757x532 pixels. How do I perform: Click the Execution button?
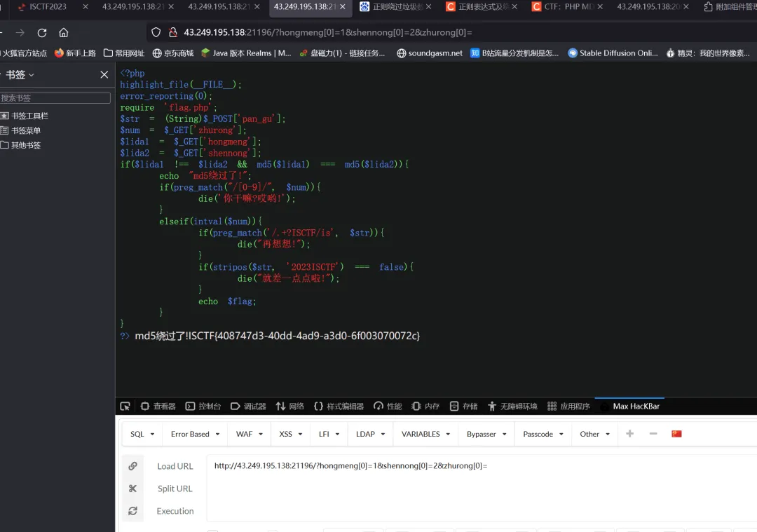[175, 511]
